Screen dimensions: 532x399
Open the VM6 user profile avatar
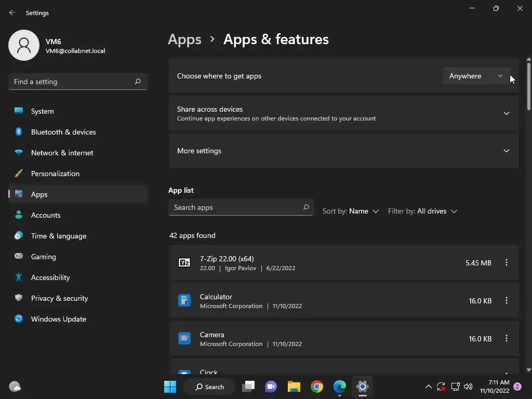click(x=24, y=45)
